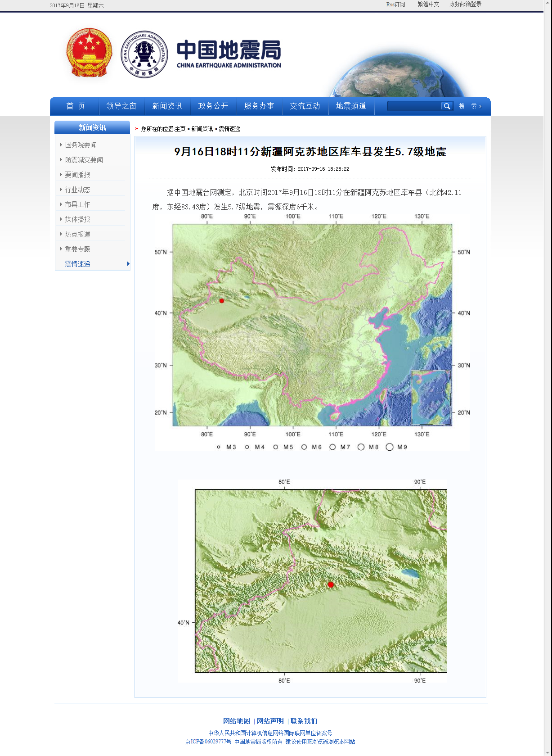Select 防震减灾要闻 in the sidebar

click(x=84, y=160)
